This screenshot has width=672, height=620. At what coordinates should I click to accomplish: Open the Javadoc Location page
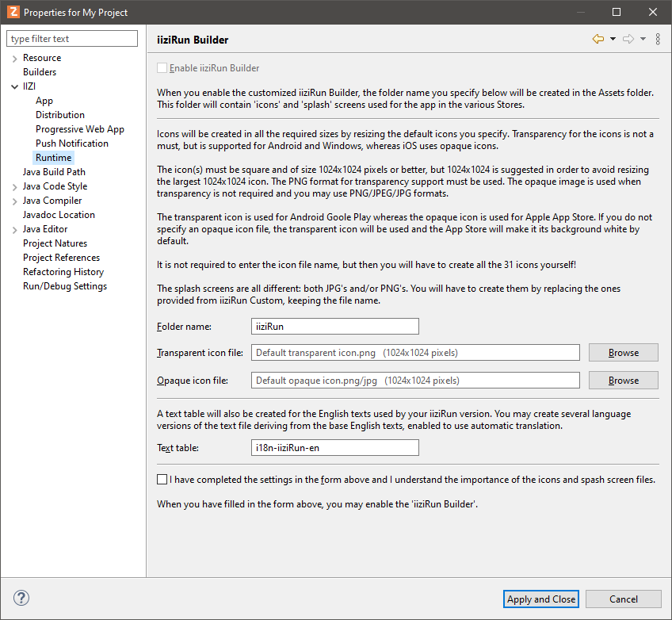point(59,215)
